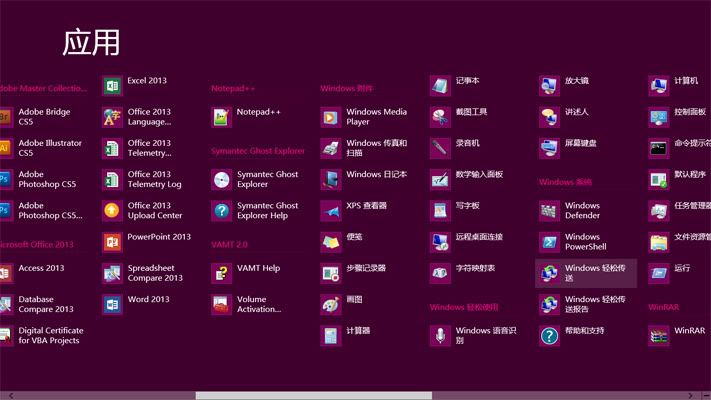Click the horizontal scrollbar thumb
Viewport: 711px width, 400px height.
tap(314, 395)
